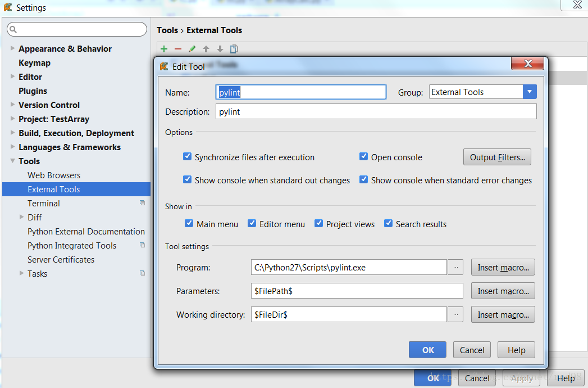The height and width of the screenshot is (388, 588).
Task: Select Plugins in settings tree
Action: [x=33, y=91]
